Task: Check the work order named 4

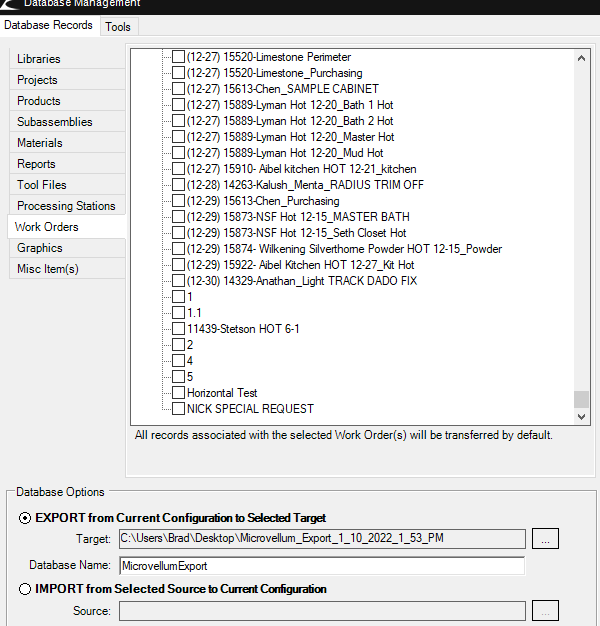Action: [x=178, y=360]
